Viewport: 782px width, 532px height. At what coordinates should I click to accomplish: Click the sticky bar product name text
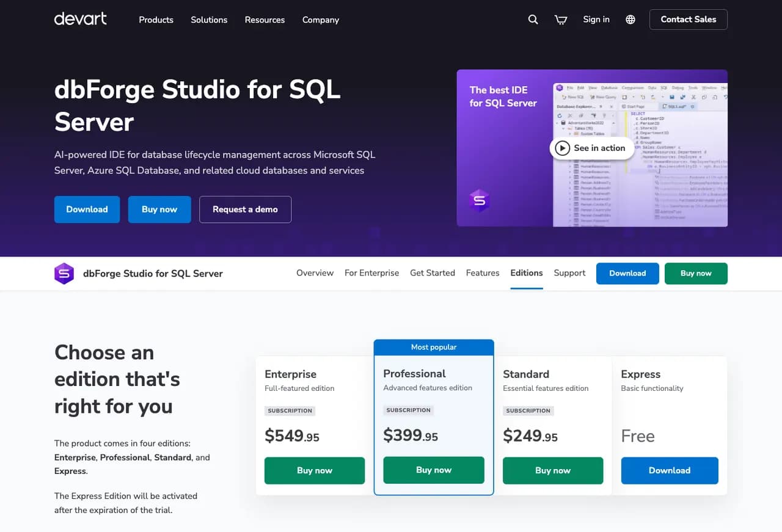pos(153,274)
